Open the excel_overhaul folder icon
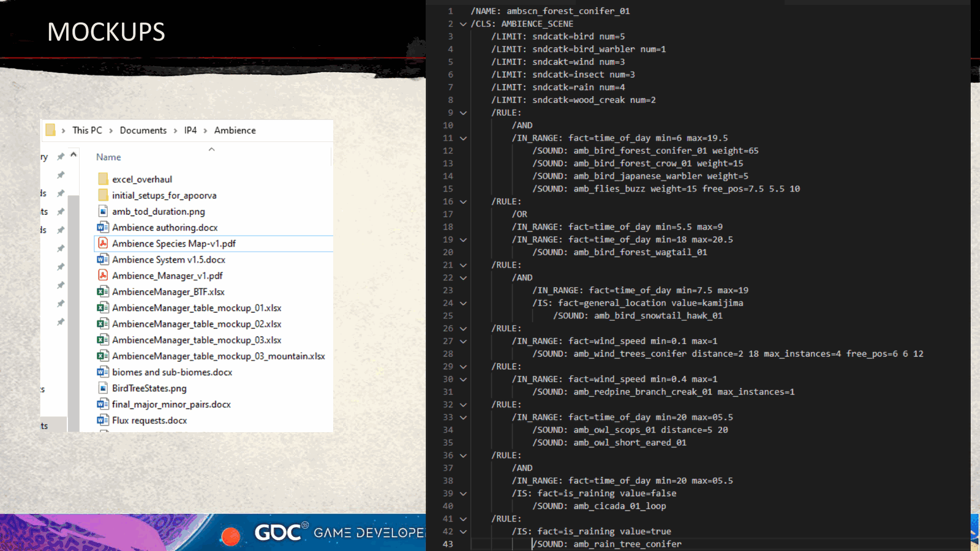 (x=103, y=179)
